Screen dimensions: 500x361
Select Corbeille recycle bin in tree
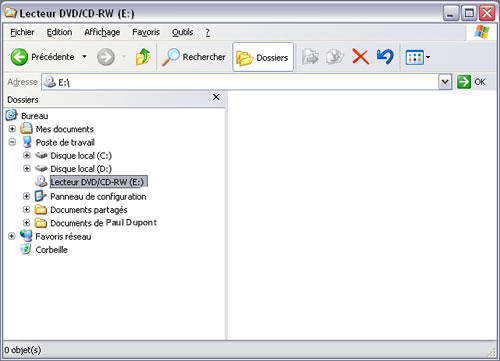tap(51, 250)
